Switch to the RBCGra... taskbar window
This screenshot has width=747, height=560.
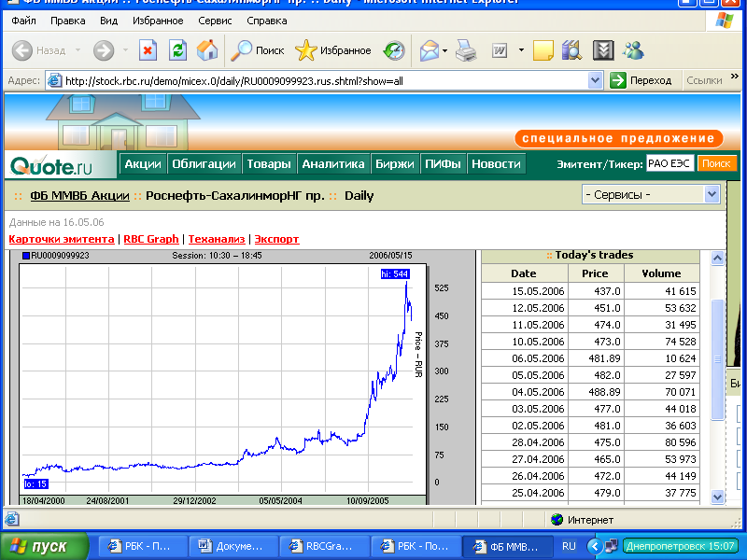[324, 546]
